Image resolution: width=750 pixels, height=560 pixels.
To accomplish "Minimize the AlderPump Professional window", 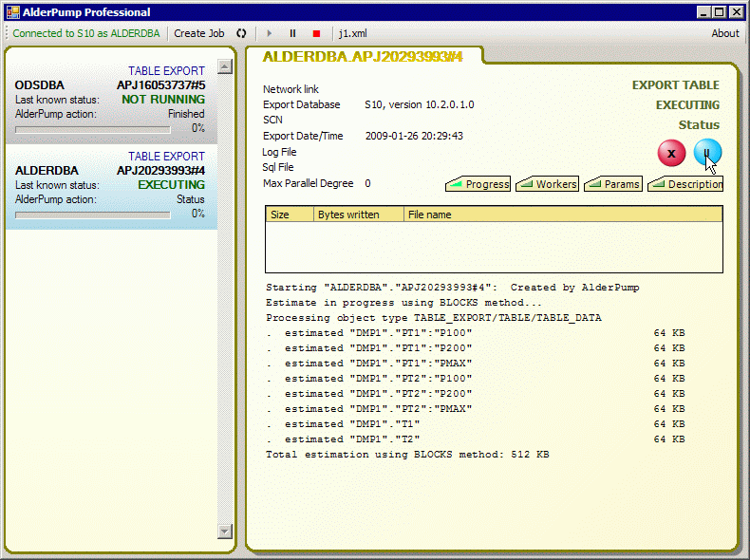I will click(703, 12).
